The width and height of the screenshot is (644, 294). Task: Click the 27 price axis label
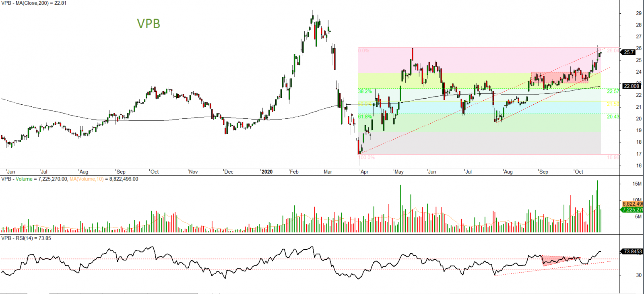[x=639, y=37]
